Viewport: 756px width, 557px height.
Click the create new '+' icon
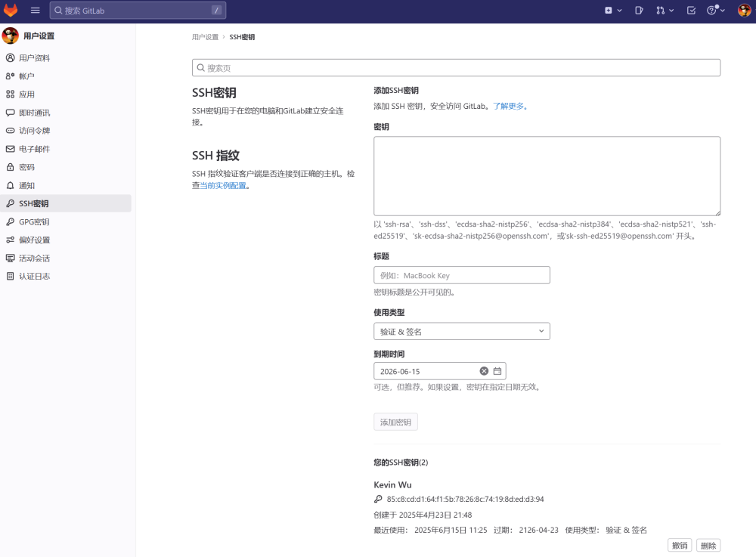pyautogui.click(x=608, y=11)
